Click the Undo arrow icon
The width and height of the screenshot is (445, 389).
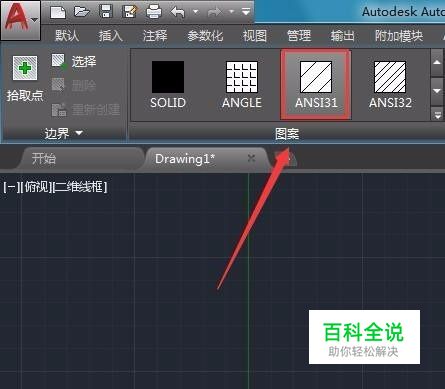point(178,13)
